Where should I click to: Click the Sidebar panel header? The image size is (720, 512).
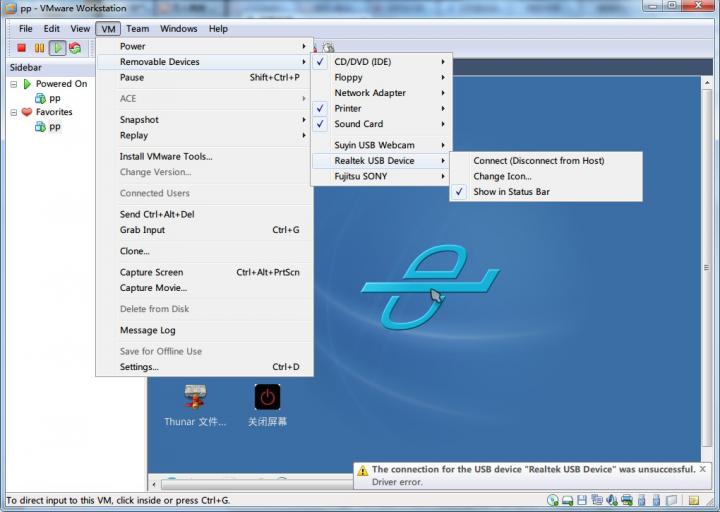[51, 68]
